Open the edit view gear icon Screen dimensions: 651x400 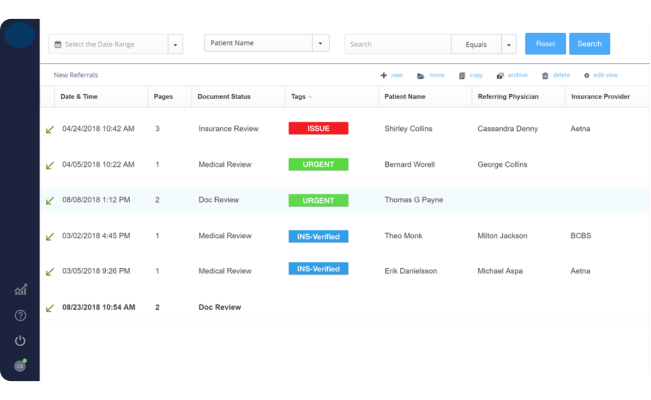pyautogui.click(x=587, y=76)
